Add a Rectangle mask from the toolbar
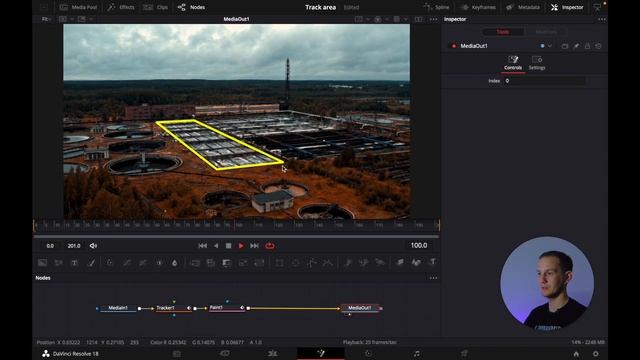This screenshot has height=360, width=640. click(x=280, y=262)
